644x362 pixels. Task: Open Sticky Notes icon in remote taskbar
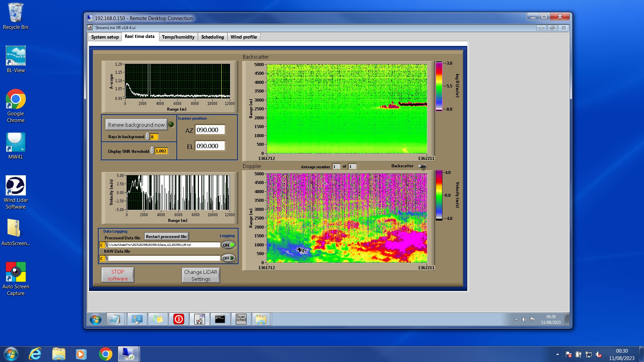(x=158, y=319)
